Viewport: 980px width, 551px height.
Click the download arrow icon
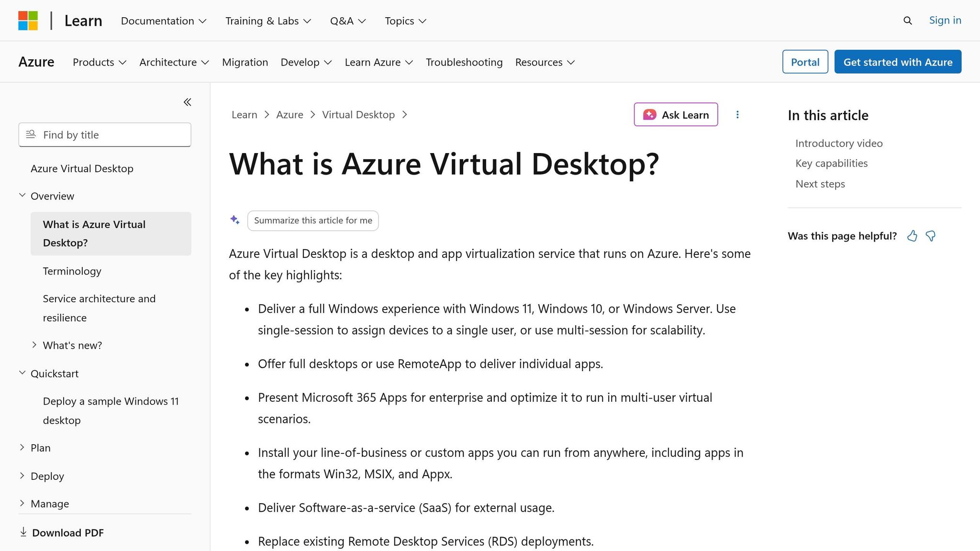23,532
